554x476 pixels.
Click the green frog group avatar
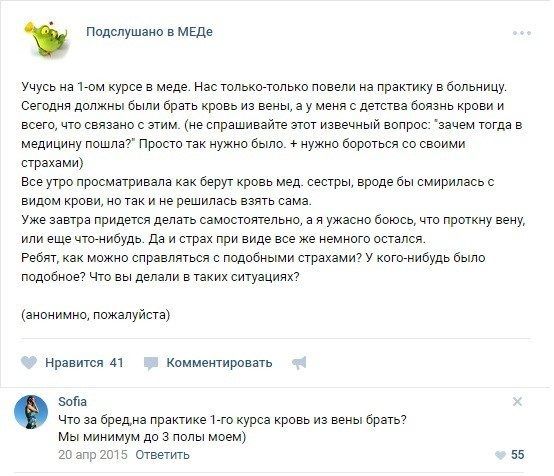pyautogui.click(x=46, y=39)
